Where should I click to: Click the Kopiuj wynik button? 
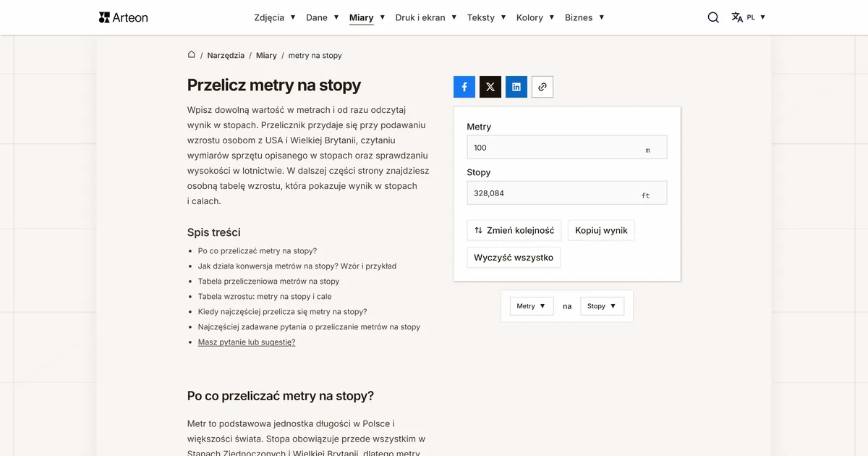pos(601,231)
